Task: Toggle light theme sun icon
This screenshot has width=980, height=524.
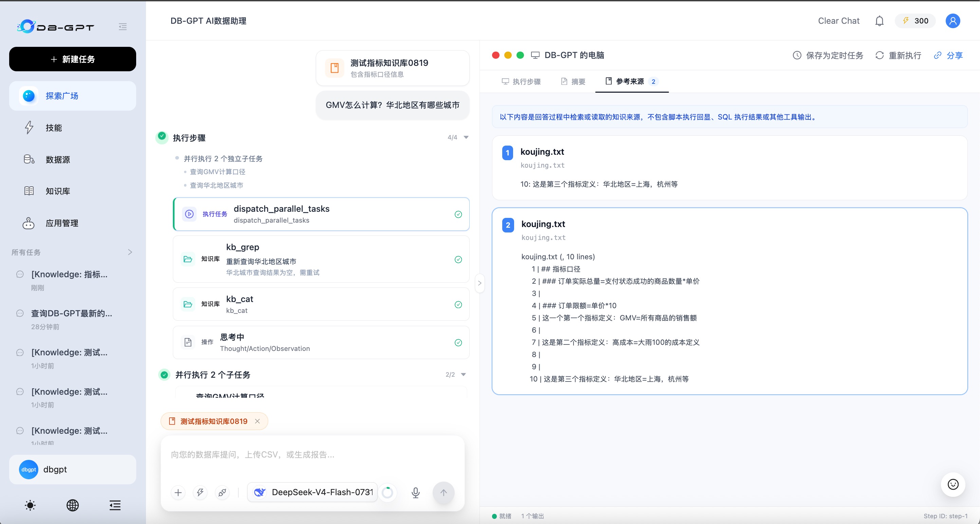Action: coord(30,505)
